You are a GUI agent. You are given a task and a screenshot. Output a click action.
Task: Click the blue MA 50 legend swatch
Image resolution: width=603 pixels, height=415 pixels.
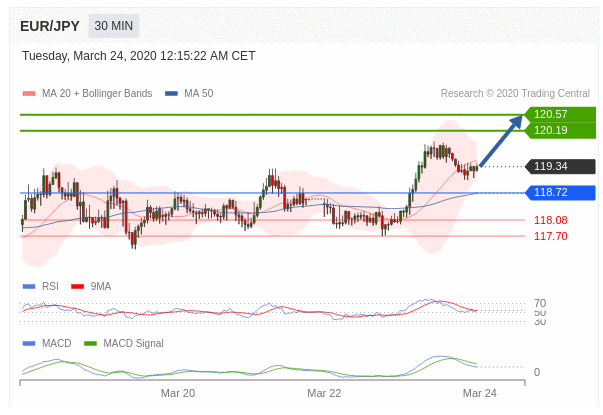(171, 93)
